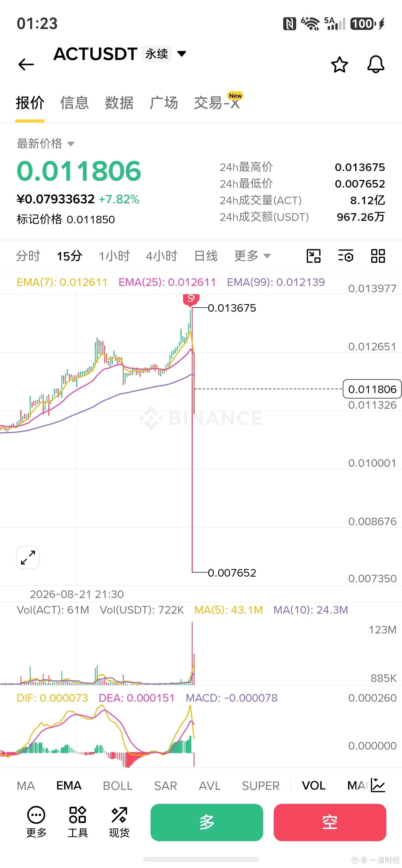Viewport: 402px width, 868px height.
Task: Toggle BOLL indicator on chart
Action: tap(118, 785)
